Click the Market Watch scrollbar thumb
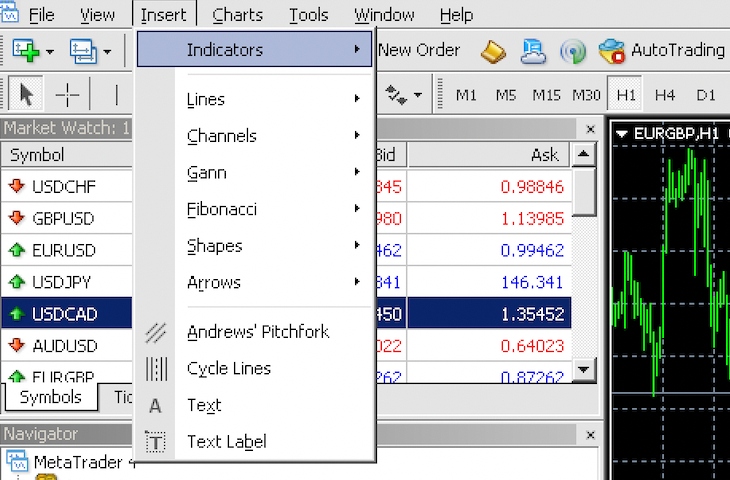730x480 pixels. pos(584,192)
